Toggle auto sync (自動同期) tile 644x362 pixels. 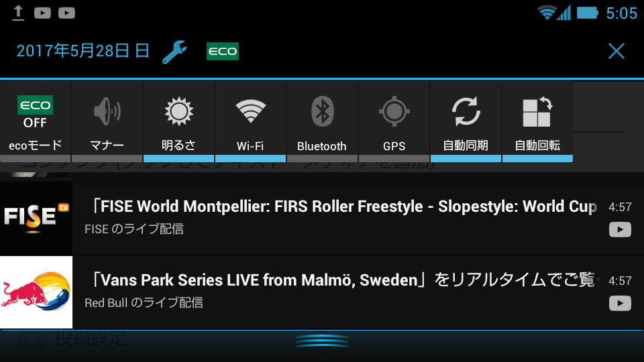(466, 121)
